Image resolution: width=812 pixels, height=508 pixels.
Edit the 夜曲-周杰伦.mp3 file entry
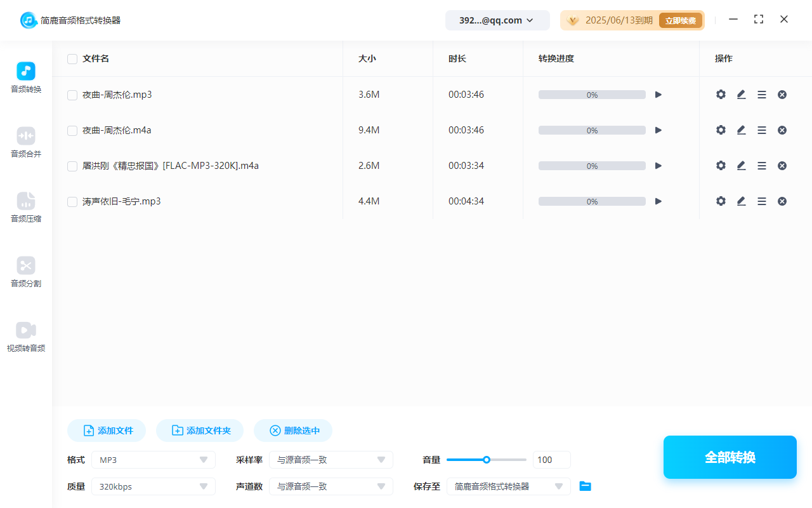pos(741,95)
